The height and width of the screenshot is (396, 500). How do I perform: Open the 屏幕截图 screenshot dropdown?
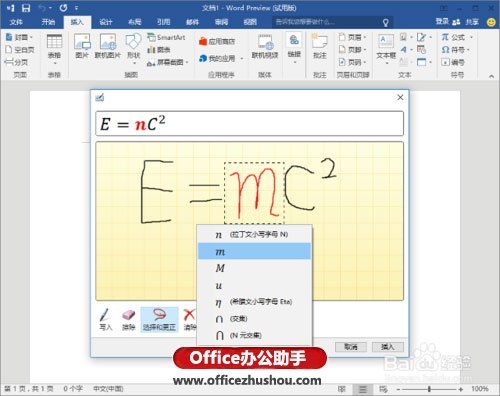click(x=168, y=62)
